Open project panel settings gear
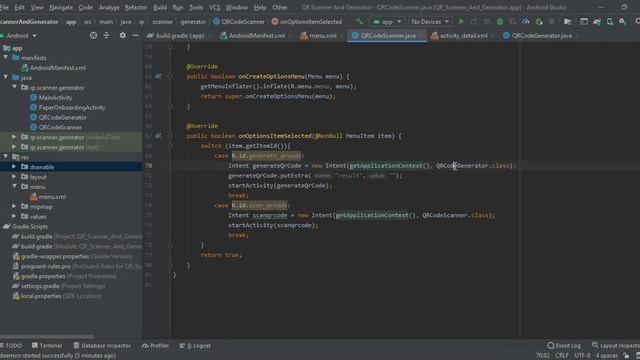This screenshot has height=360, width=640. click(122, 36)
